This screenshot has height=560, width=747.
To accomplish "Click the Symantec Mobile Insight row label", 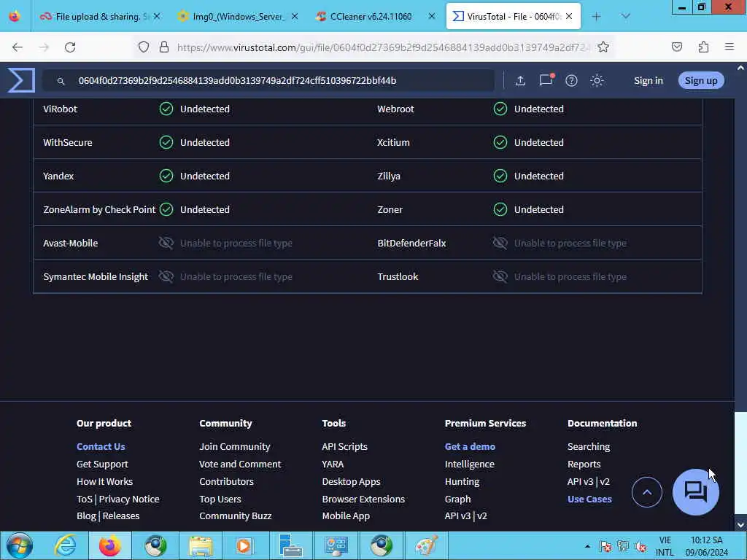I will click(96, 276).
